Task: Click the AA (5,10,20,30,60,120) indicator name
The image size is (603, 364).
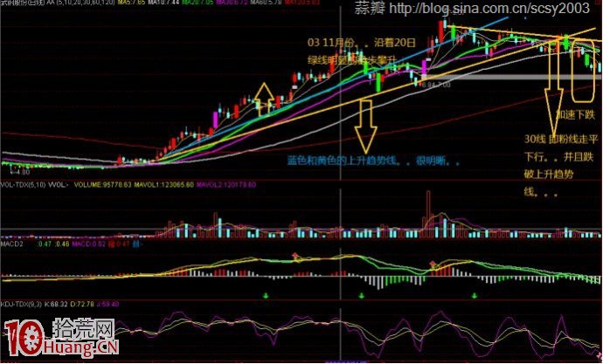Action: click(x=80, y=3)
